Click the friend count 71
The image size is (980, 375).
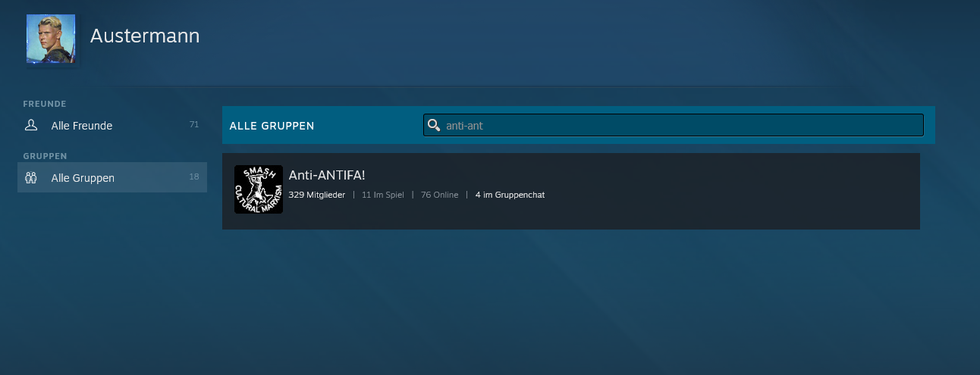193,125
